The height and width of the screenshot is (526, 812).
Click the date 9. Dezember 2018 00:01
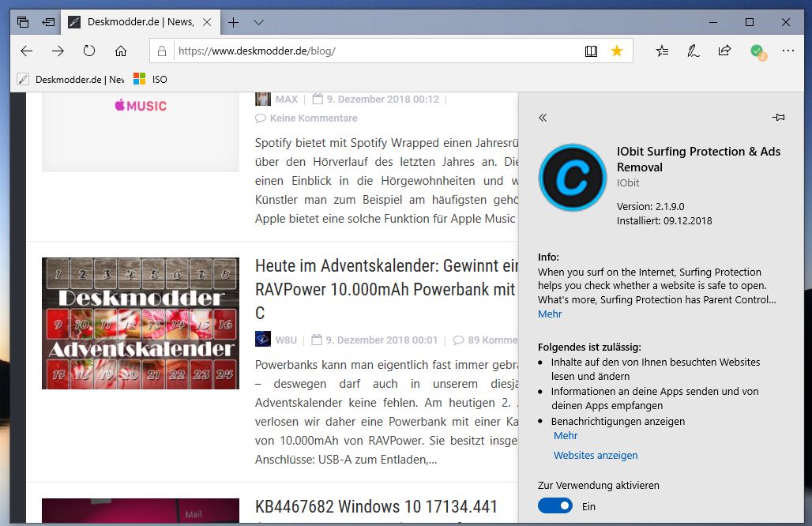point(382,340)
